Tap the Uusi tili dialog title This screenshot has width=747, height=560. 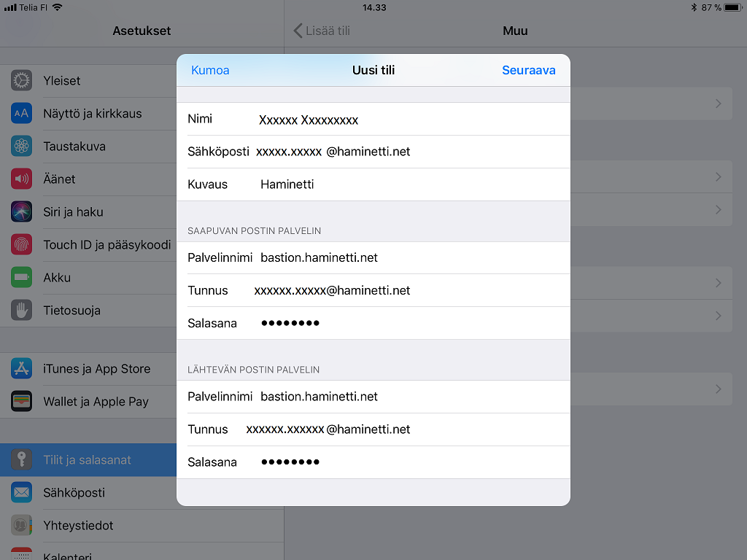click(373, 70)
